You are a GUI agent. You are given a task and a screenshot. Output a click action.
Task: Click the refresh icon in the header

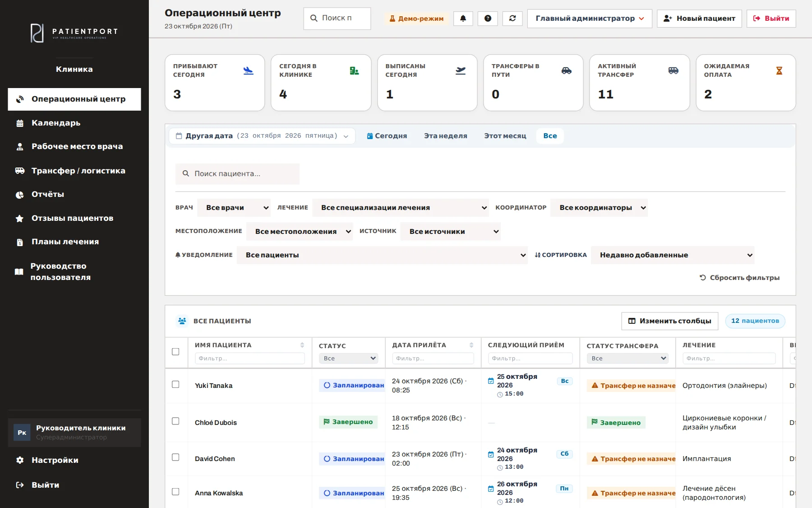tap(512, 19)
